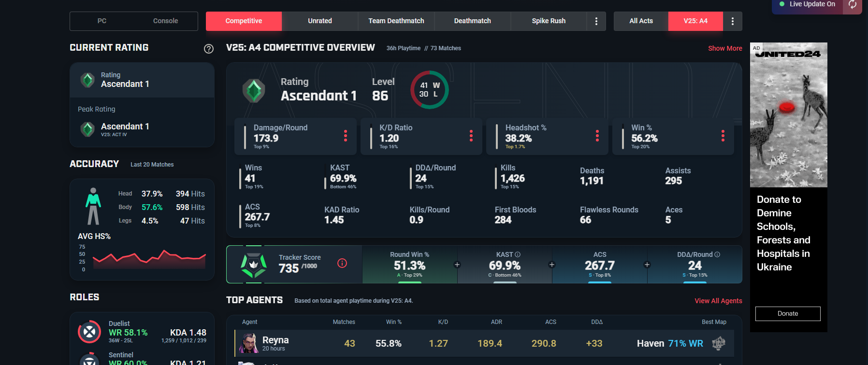Click the First Bloods 284 stat
The width and height of the screenshot is (868, 365).
[x=515, y=215]
